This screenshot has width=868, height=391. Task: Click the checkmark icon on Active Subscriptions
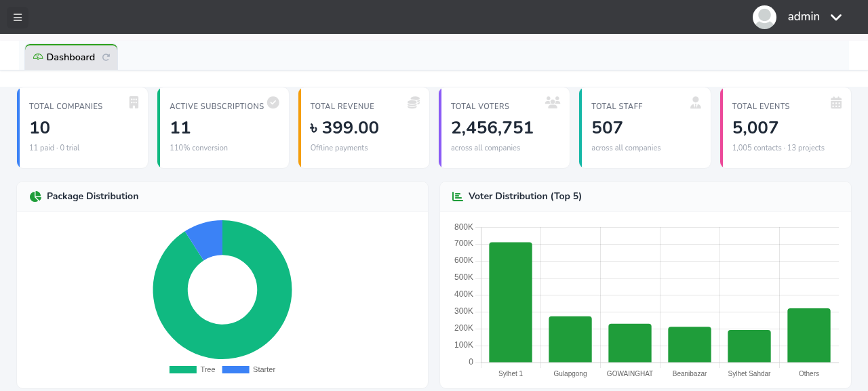[x=273, y=102]
